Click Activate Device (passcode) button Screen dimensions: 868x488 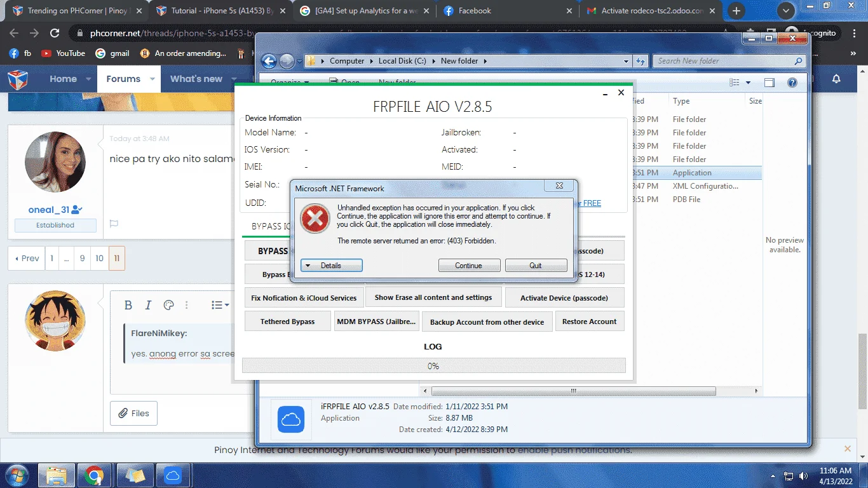point(564,297)
